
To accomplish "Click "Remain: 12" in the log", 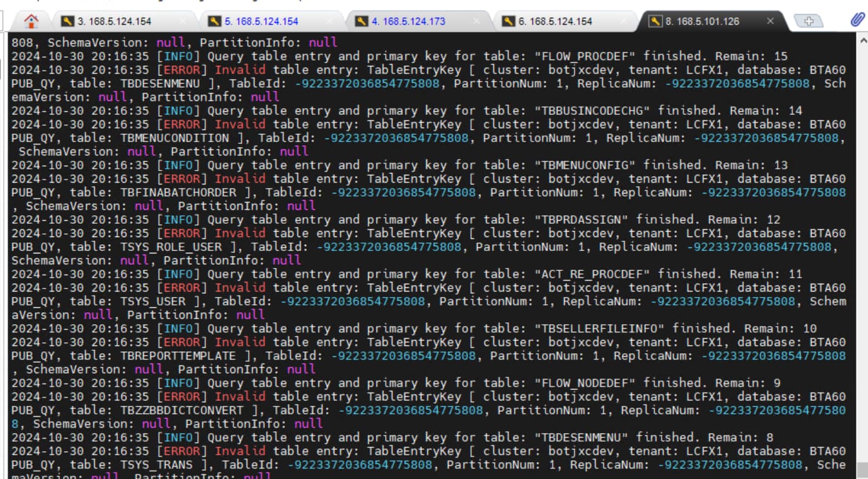I will click(744, 220).
